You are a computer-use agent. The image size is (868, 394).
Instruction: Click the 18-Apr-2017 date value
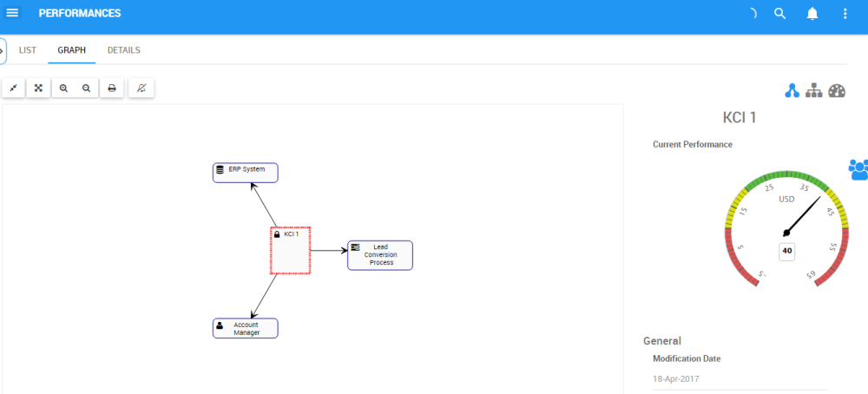[x=676, y=379]
